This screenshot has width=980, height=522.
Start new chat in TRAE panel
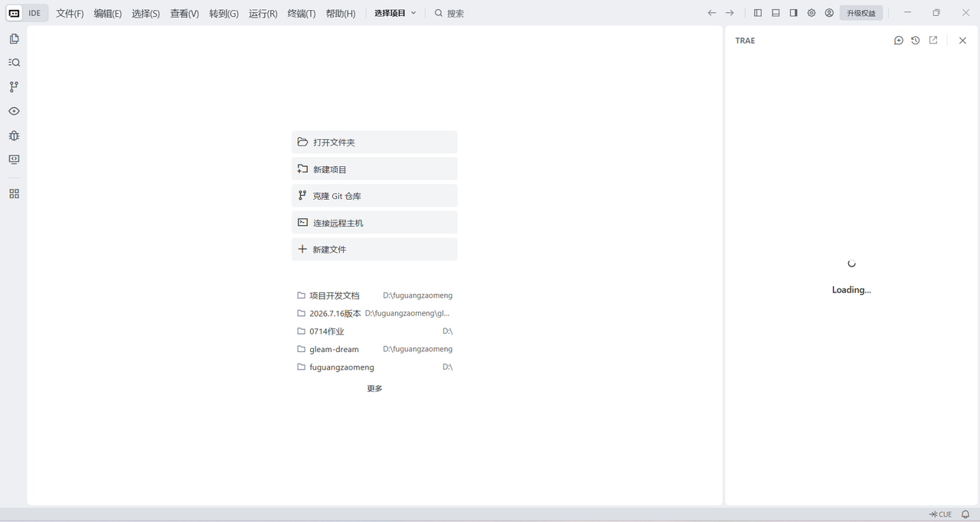coord(899,41)
